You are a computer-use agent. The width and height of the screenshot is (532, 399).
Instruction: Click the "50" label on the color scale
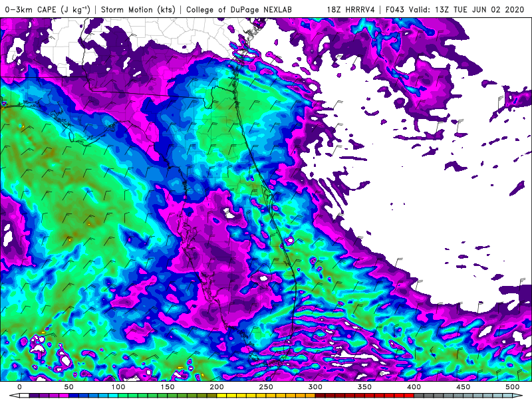tap(68, 387)
